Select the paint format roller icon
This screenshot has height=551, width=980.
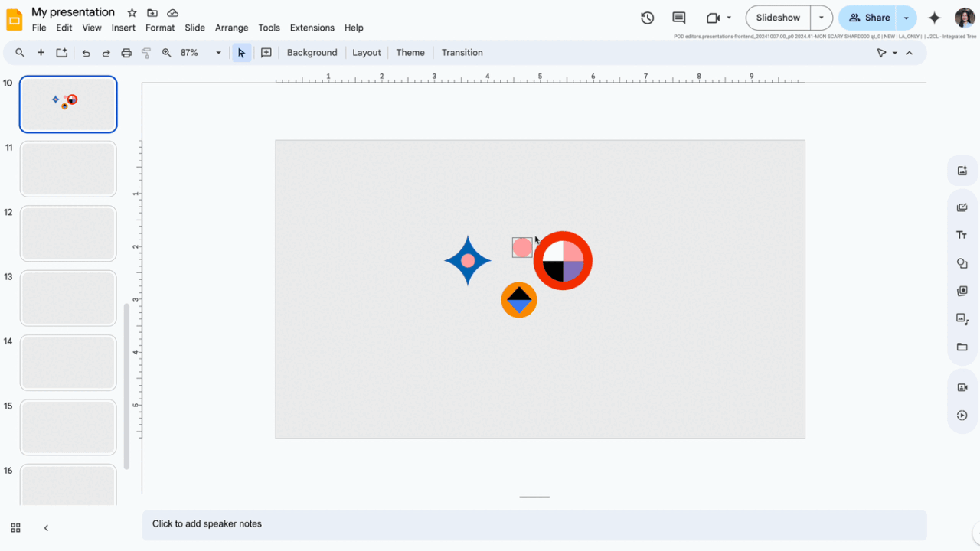[146, 53]
